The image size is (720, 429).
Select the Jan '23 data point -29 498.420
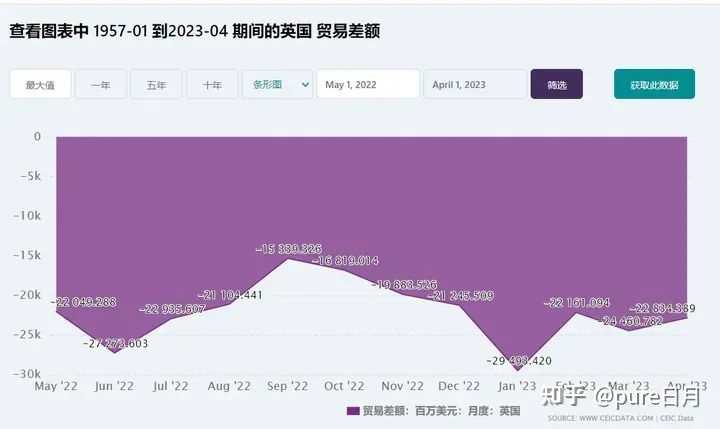tap(518, 370)
